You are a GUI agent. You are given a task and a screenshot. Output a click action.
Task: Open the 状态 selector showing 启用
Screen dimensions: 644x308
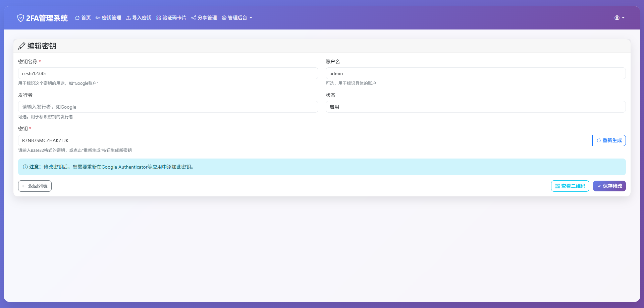475,107
